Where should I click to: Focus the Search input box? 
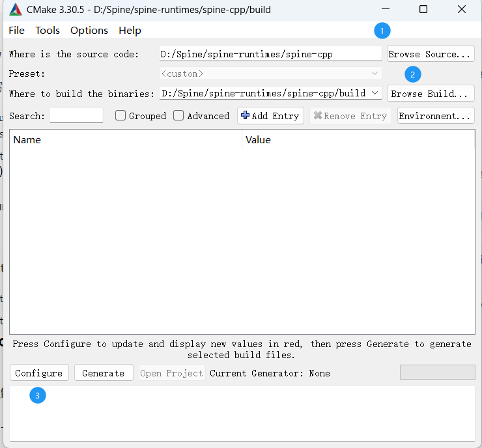point(76,115)
